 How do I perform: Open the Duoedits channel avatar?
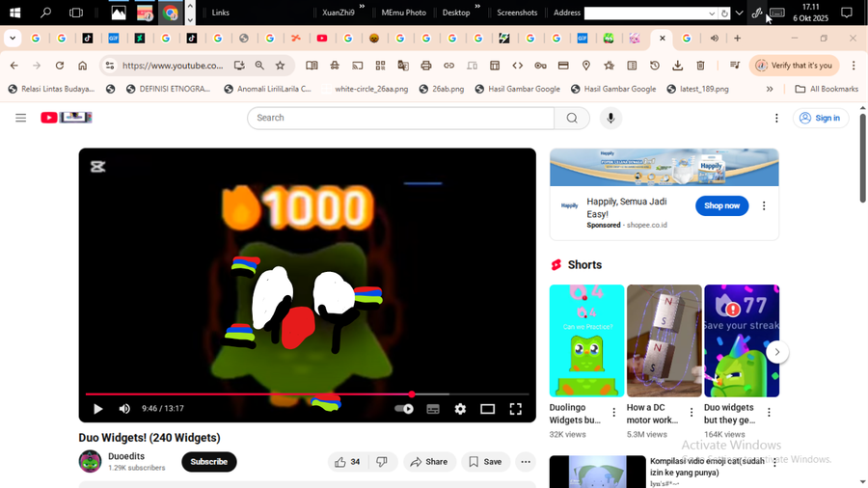[91, 461]
